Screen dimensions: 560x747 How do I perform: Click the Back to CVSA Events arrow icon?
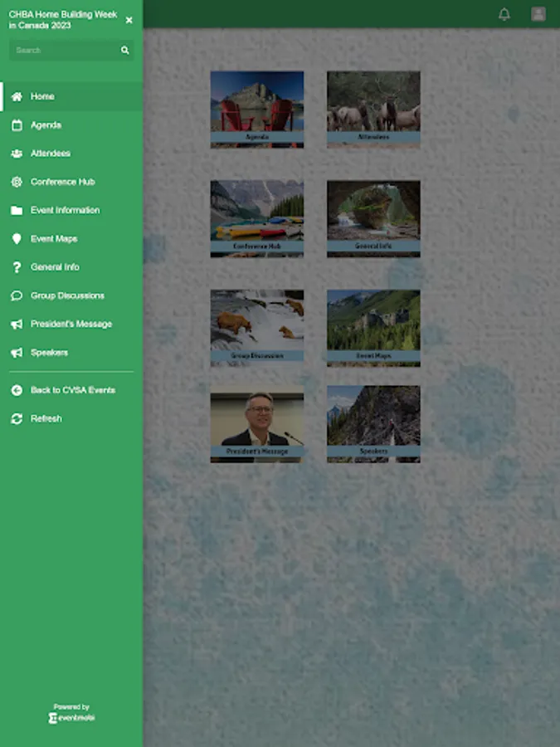[17, 391]
